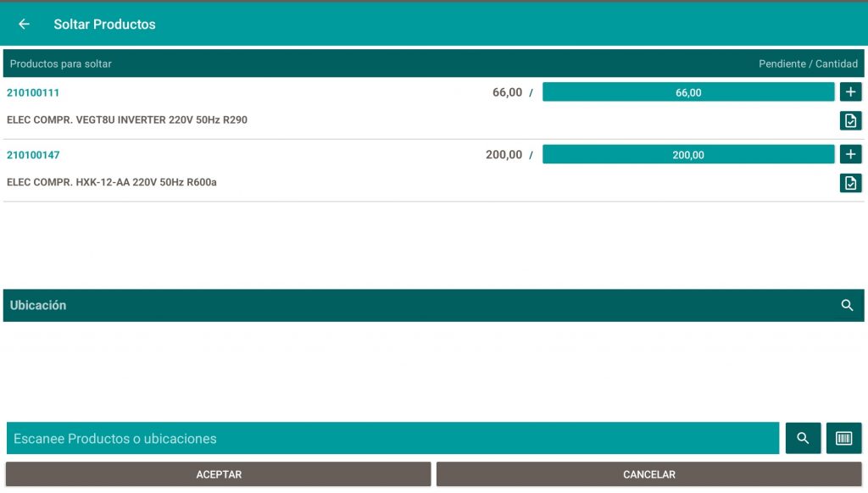Tap document check icon for VEGT8U compressor
The height and width of the screenshot is (493, 868).
[850, 120]
